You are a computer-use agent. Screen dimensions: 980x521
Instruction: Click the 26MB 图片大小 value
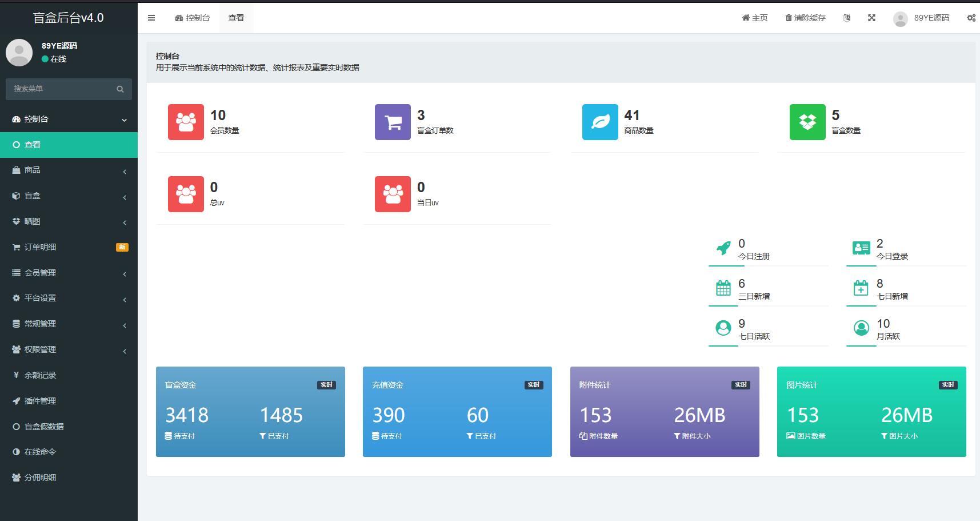[x=907, y=415]
